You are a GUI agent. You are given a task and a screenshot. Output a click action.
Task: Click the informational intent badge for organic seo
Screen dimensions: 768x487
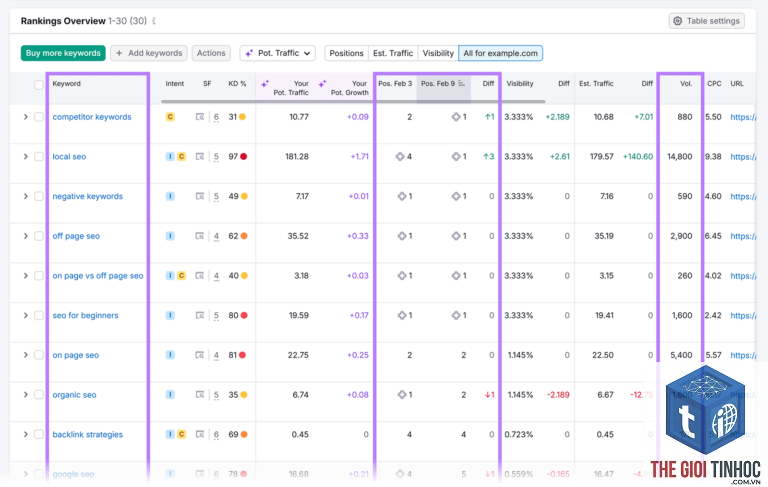coord(170,395)
